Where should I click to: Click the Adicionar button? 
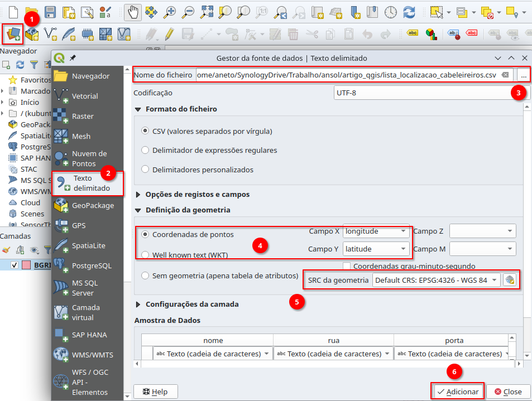(x=458, y=392)
